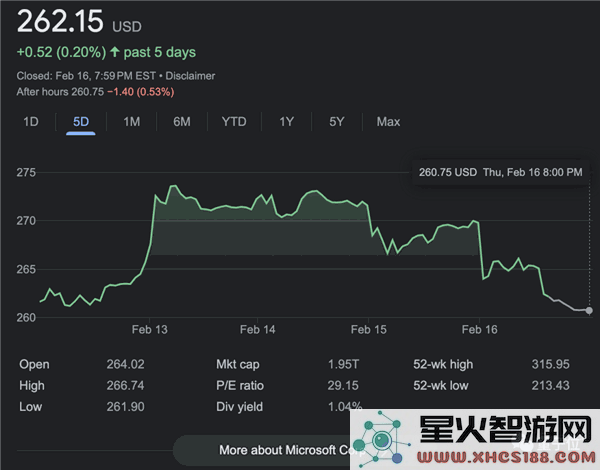Click the 52-wk high label
This screenshot has height=470, width=600.
tap(443, 364)
